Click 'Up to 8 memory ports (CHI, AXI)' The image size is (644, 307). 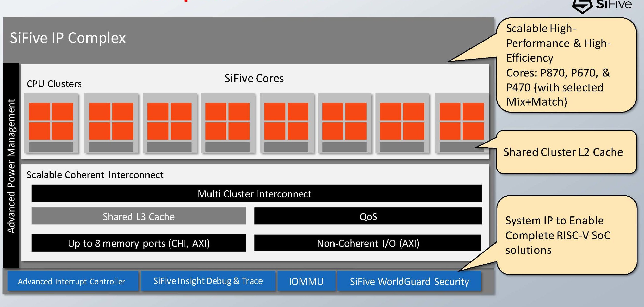pos(139,243)
